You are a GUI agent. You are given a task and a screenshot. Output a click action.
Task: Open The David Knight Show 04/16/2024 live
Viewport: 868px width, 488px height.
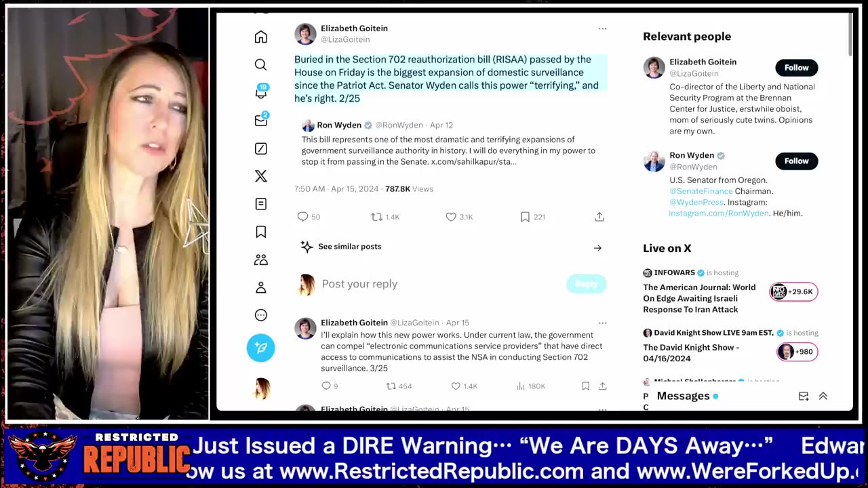(x=691, y=353)
